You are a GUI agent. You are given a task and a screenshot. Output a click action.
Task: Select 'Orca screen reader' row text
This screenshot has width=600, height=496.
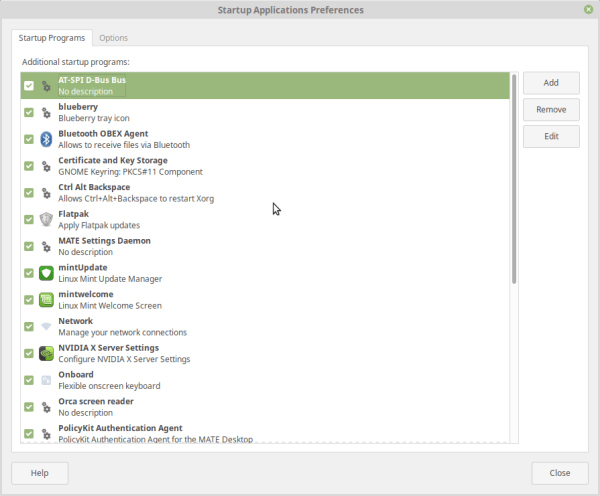click(x=96, y=407)
